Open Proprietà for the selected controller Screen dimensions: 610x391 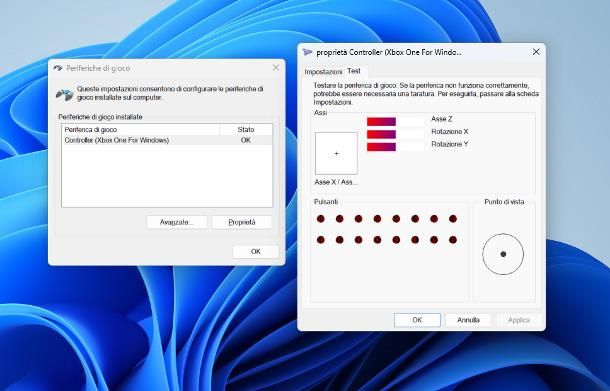coord(242,222)
